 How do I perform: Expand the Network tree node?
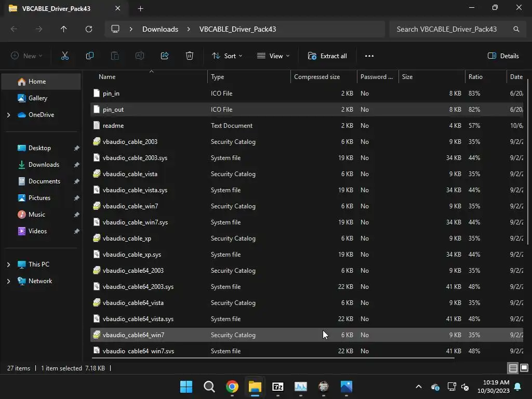coord(8,281)
